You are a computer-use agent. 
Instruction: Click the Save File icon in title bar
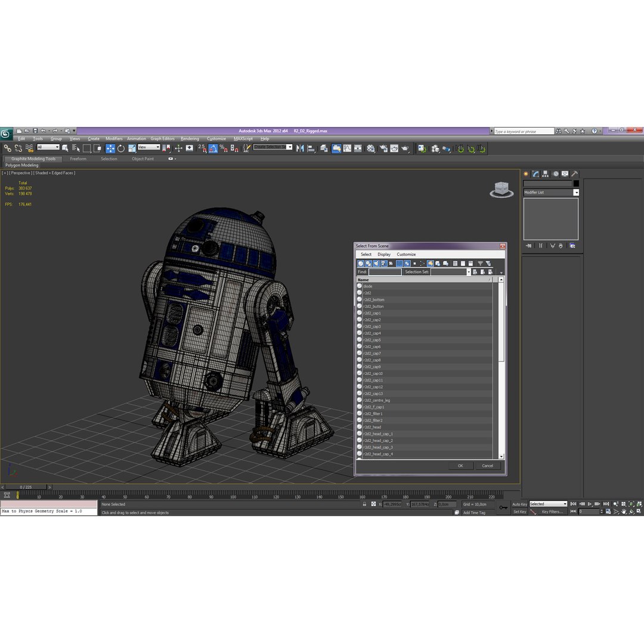[35, 131]
